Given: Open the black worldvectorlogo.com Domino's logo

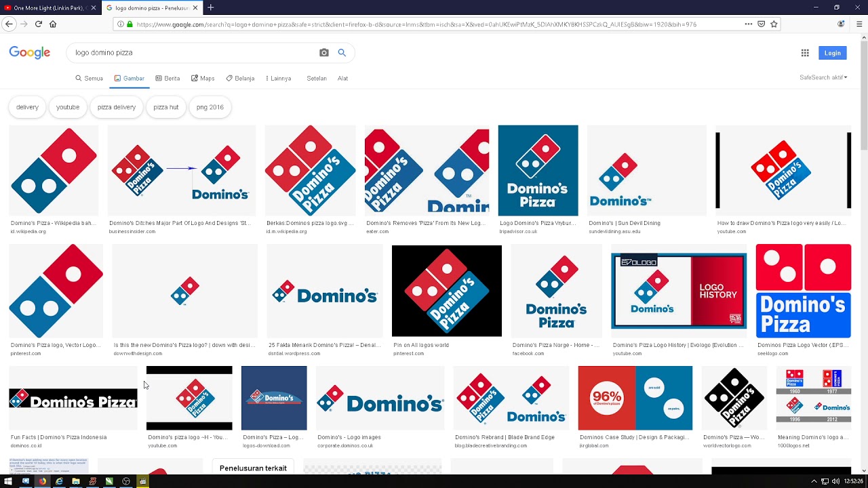Looking at the screenshot, I should [734, 398].
